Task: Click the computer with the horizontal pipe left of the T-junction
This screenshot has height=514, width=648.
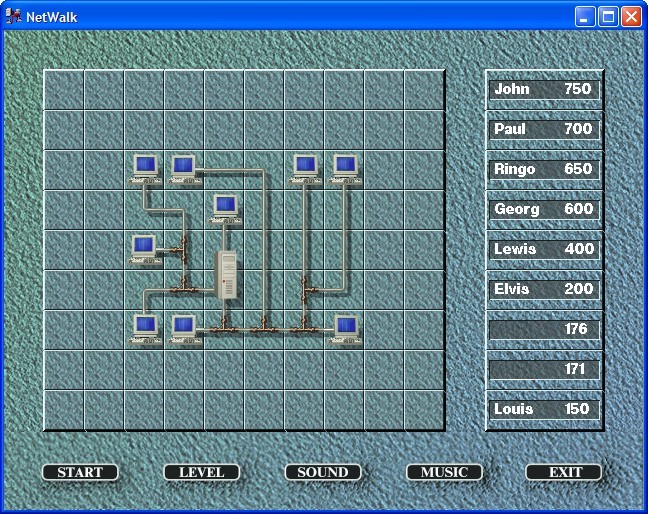Action: [144, 249]
